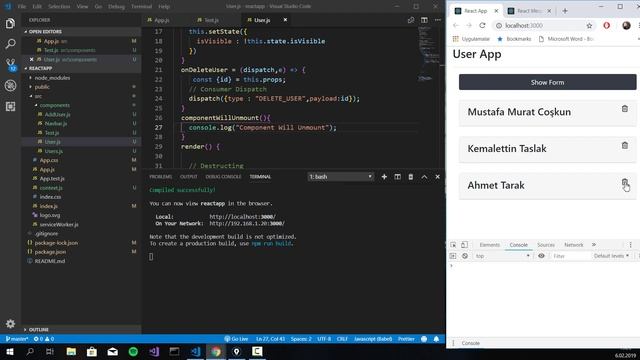Collapse the OPEN EDITORS section

(x=45, y=31)
